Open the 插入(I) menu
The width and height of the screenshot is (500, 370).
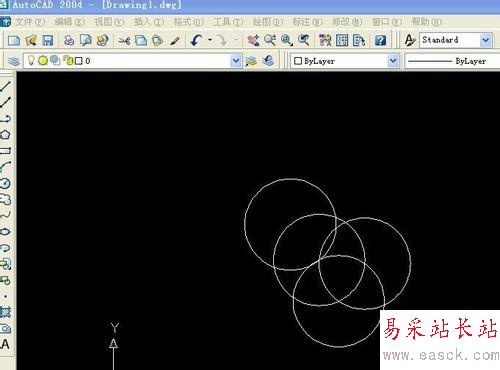[149, 22]
